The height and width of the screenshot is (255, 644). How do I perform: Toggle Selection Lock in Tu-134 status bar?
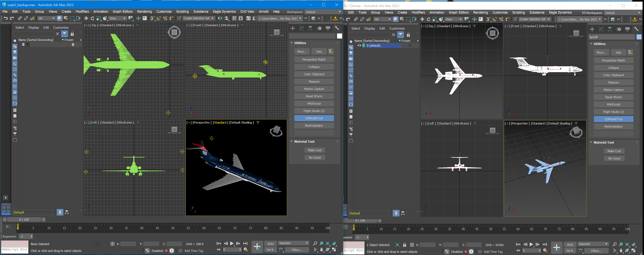click(x=404, y=245)
